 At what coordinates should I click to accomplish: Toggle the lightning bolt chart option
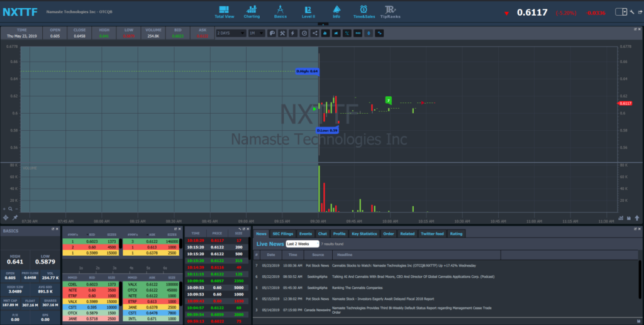(293, 33)
